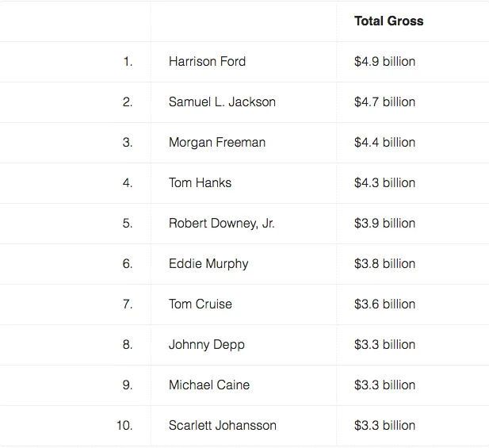Select Morgan Freeman in the table
The width and height of the screenshot is (489, 448).
point(216,143)
